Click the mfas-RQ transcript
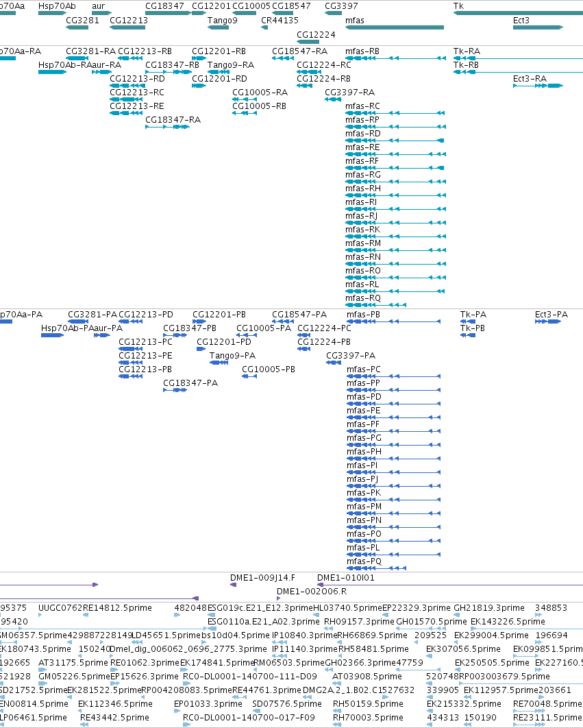This screenshot has height=728, width=583. point(376,305)
